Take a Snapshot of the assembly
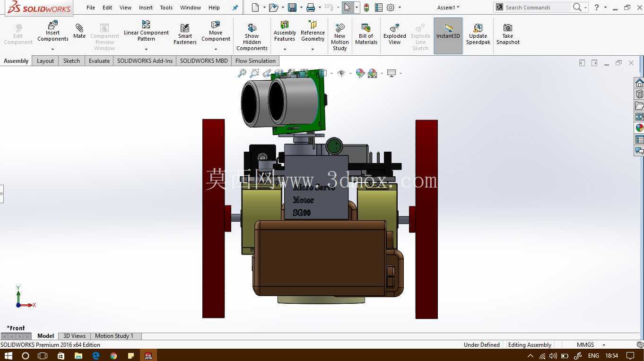Image resolution: width=644 pixels, height=361 pixels. click(x=508, y=34)
